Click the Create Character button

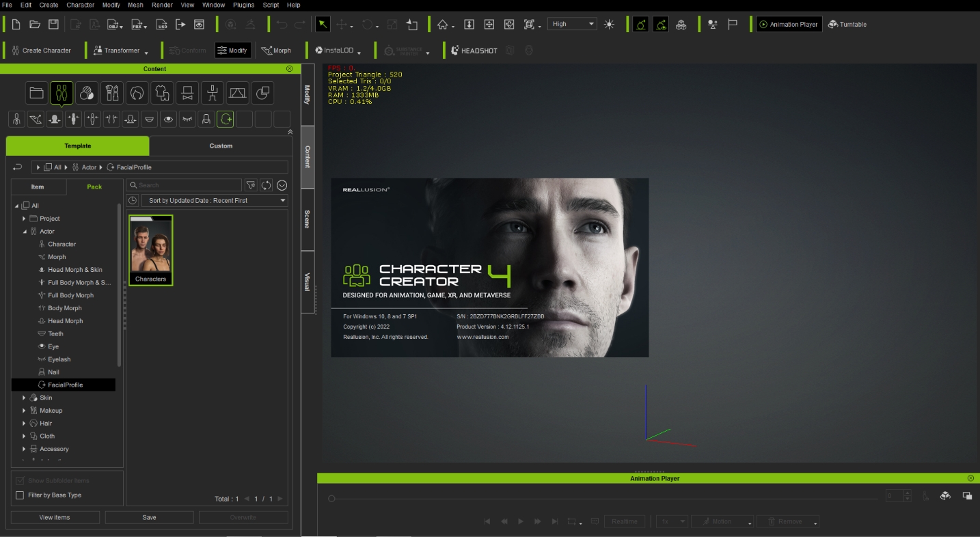tap(41, 51)
